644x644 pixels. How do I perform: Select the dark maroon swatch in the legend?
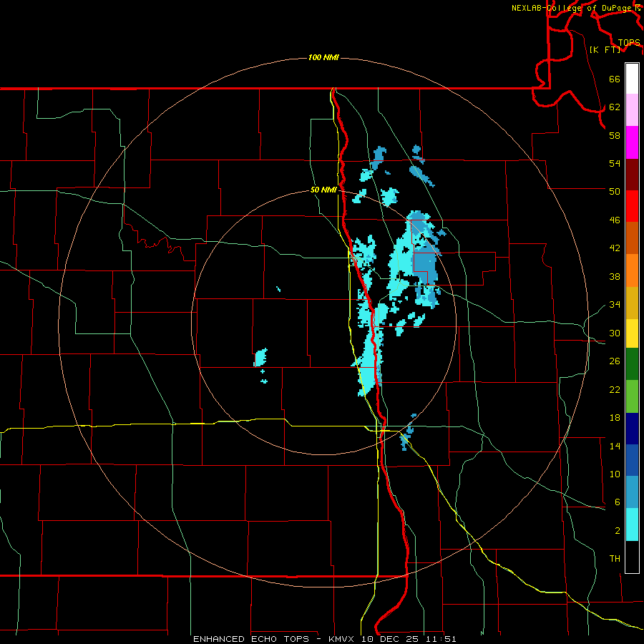[x=632, y=175]
